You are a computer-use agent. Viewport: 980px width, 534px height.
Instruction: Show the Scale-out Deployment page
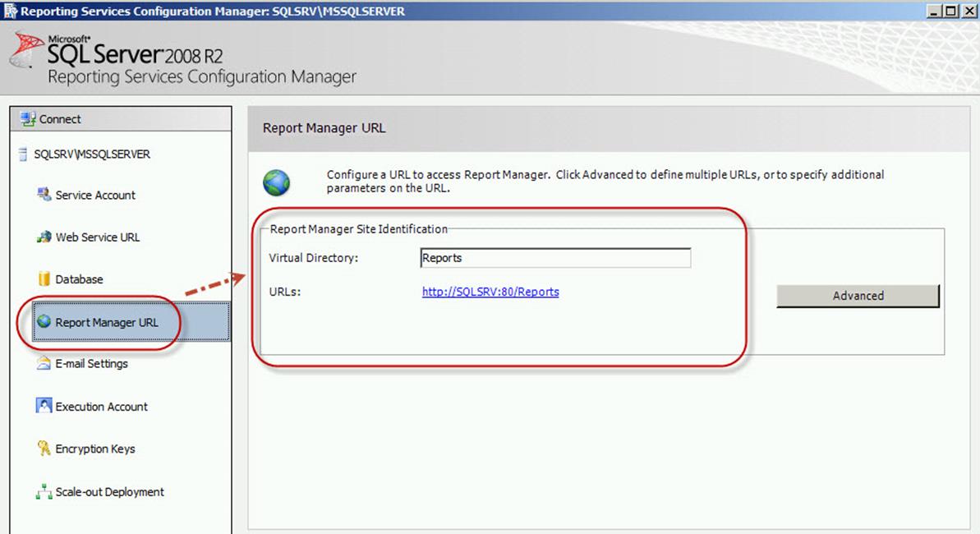(x=109, y=492)
